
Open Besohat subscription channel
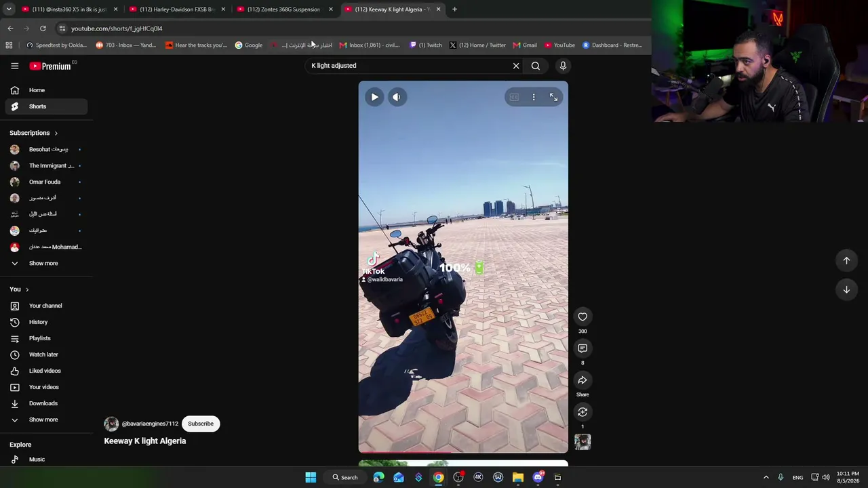pyautogui.click(x=46, y=149)
